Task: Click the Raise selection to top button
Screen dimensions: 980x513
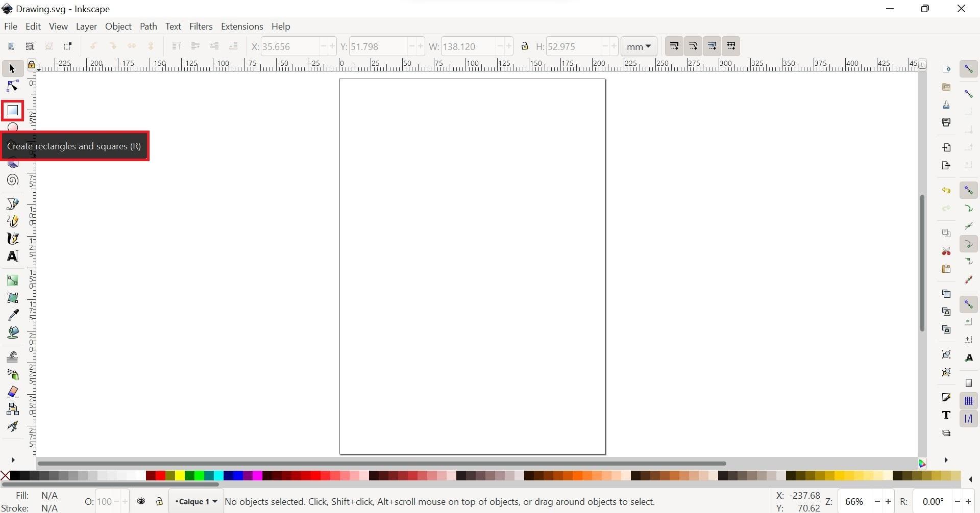Action: tap(177, 46)
